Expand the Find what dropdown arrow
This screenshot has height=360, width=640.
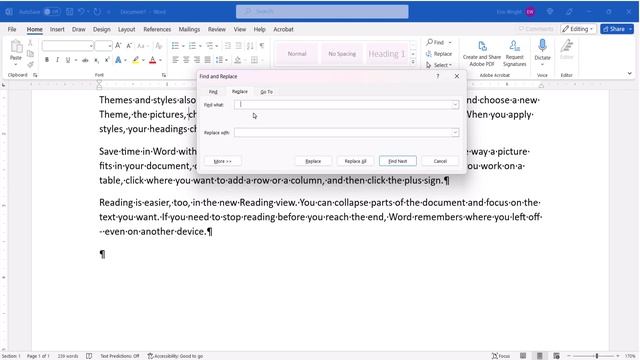pyautogui.click(x=455, y=105)
